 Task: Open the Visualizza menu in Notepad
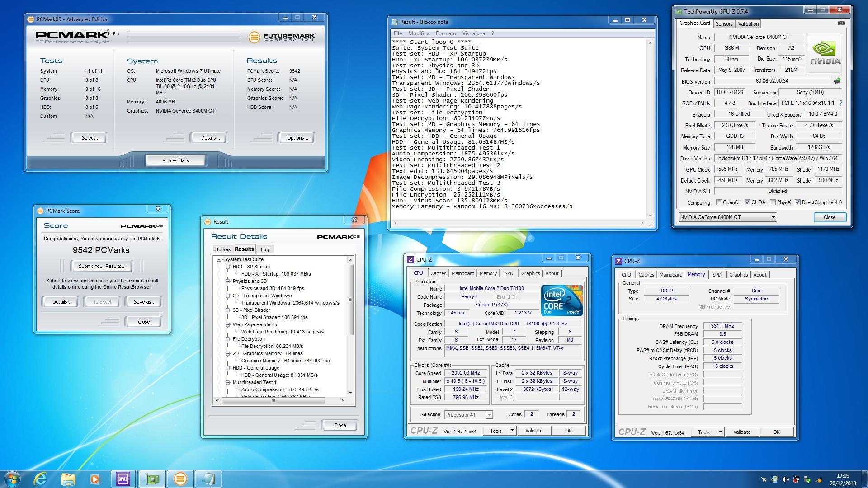coord(473,33)
